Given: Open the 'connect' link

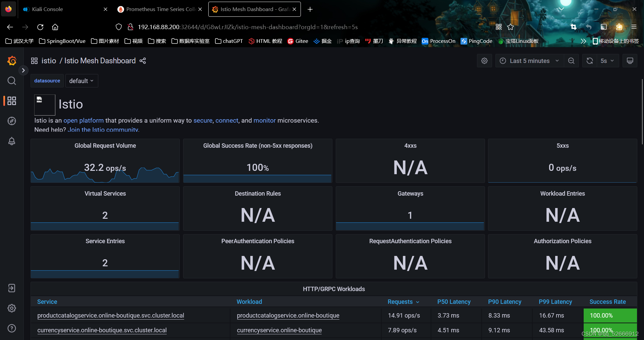Looking at the screenshot, I should coord(227,121).
